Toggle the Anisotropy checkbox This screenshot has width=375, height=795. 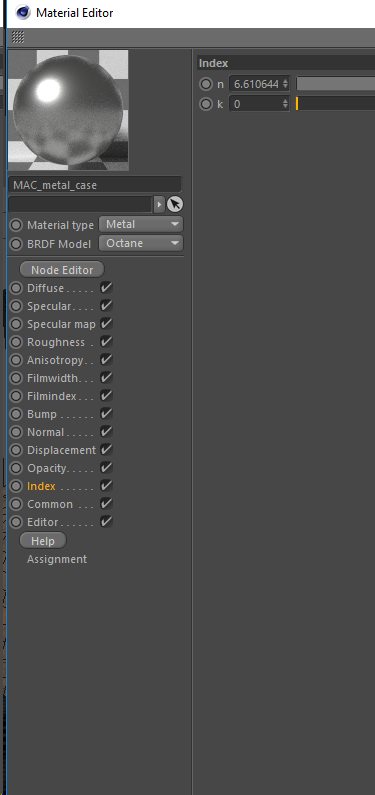click(106, 360)
